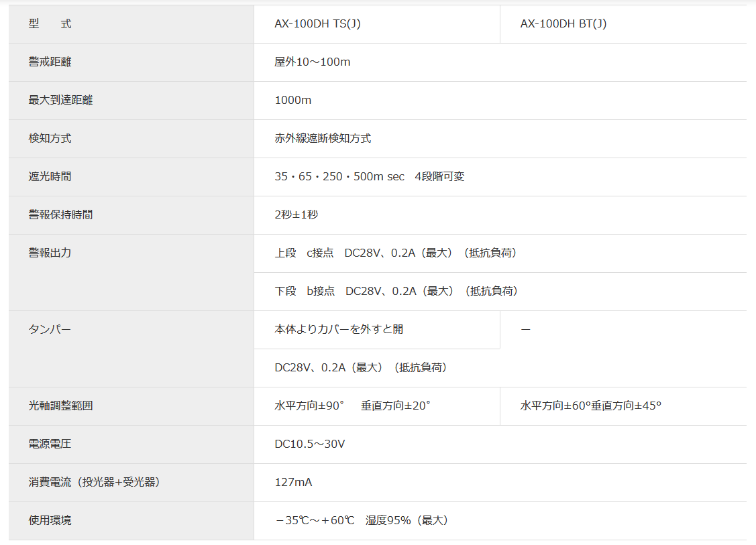This screenshot has width=756, height=545.
Task: Click the "遮光時間" label
Action: 50,176
